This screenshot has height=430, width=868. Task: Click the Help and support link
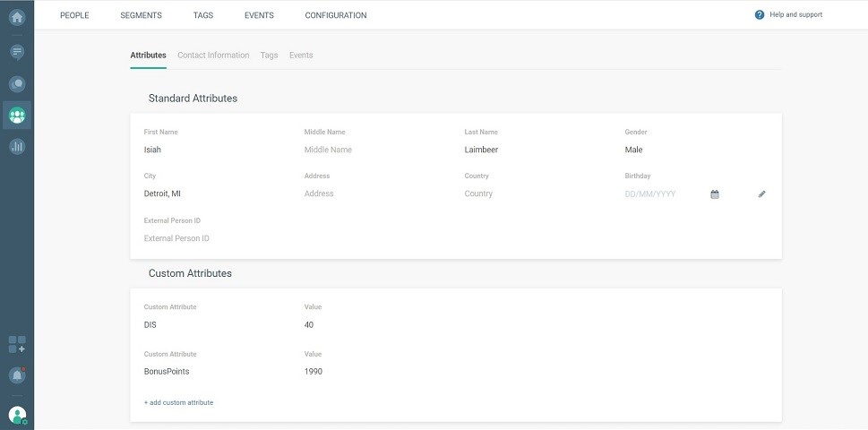(788, 15)
